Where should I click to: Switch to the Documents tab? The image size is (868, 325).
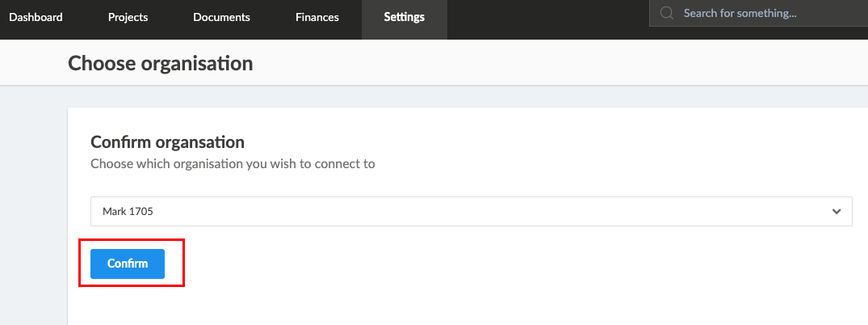click(x=221, y=17)
